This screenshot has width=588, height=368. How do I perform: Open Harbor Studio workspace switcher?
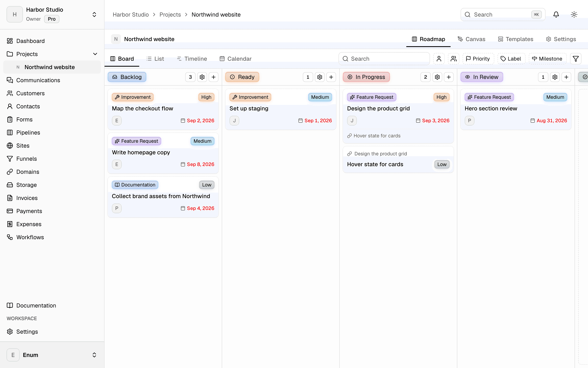tap(52, 15)
